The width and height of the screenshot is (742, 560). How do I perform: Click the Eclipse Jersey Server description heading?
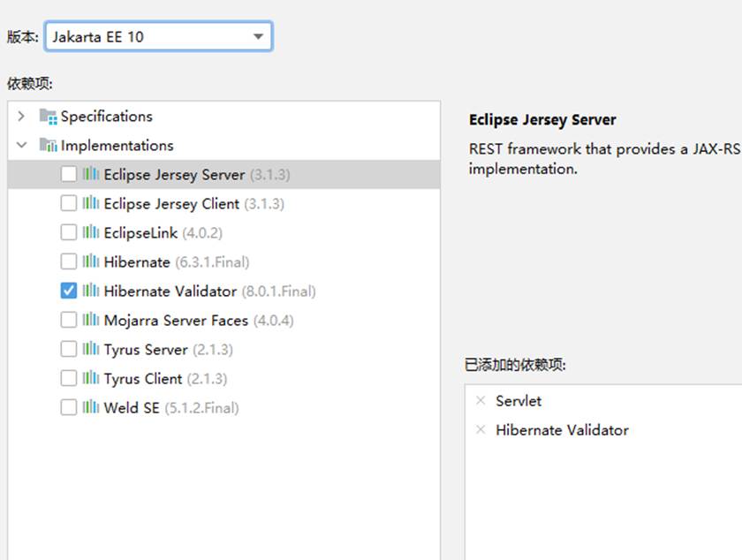[542, 120]
